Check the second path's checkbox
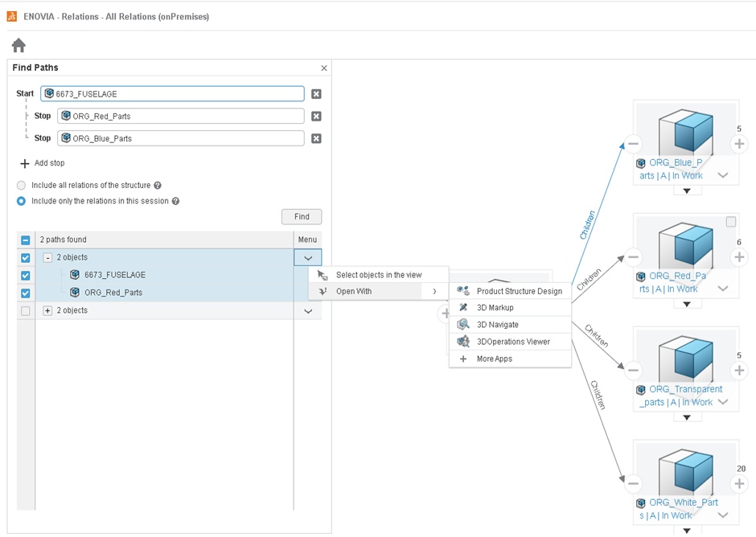The width and height of the screenshot is (756, 537). pyautogui.click(x=26, y=311)
